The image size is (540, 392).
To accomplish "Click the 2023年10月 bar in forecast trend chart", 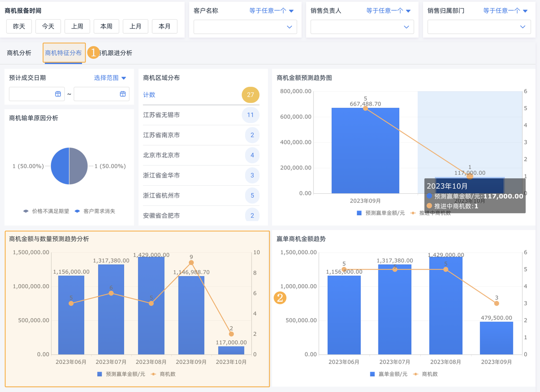I will pyautogui.click(x=469, y=184).
